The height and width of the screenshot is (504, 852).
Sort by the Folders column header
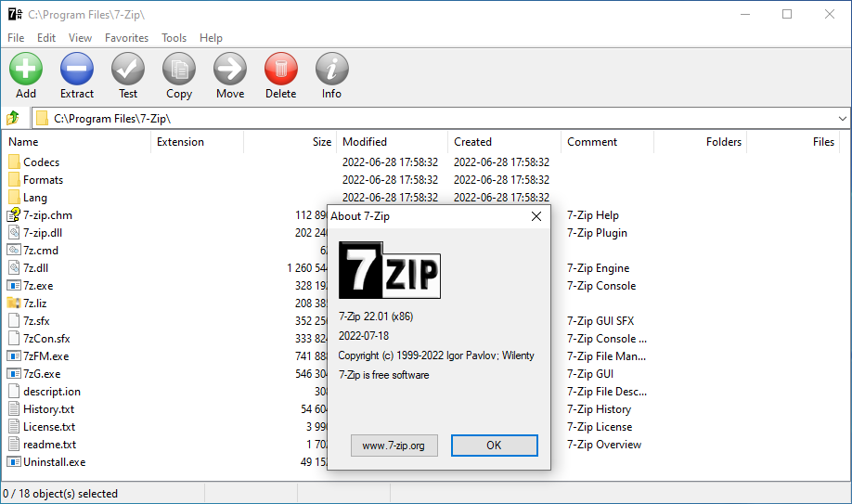[701, 142]
